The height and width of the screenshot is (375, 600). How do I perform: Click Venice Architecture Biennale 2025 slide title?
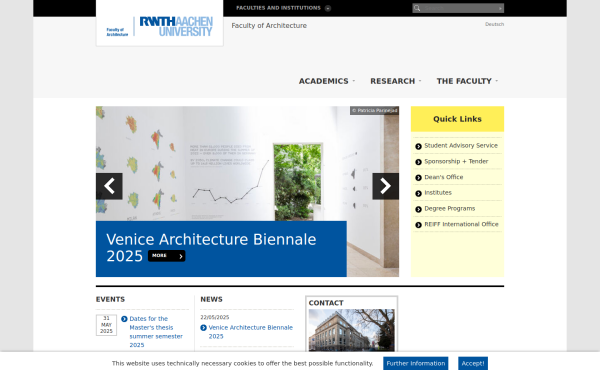click(x=211, y=248)
